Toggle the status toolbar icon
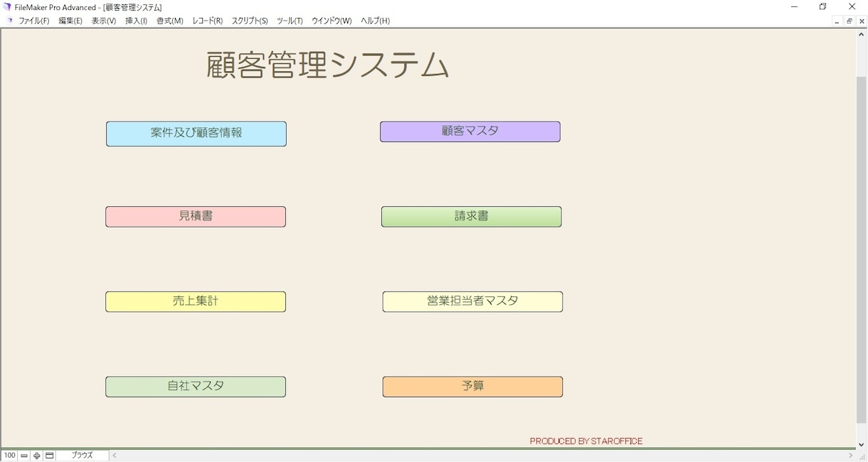Image resolution: width=868 pixels, height=462 pixels. (50, 456)
